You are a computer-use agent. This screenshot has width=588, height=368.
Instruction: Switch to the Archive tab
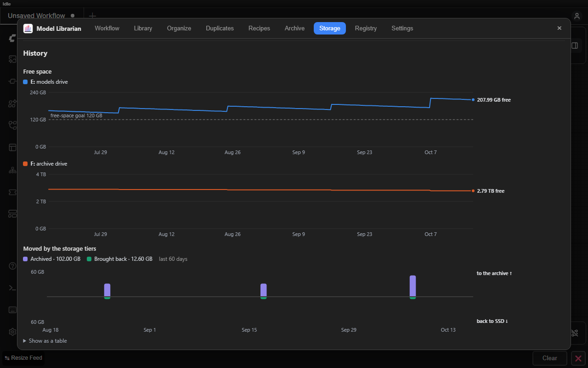294,29
